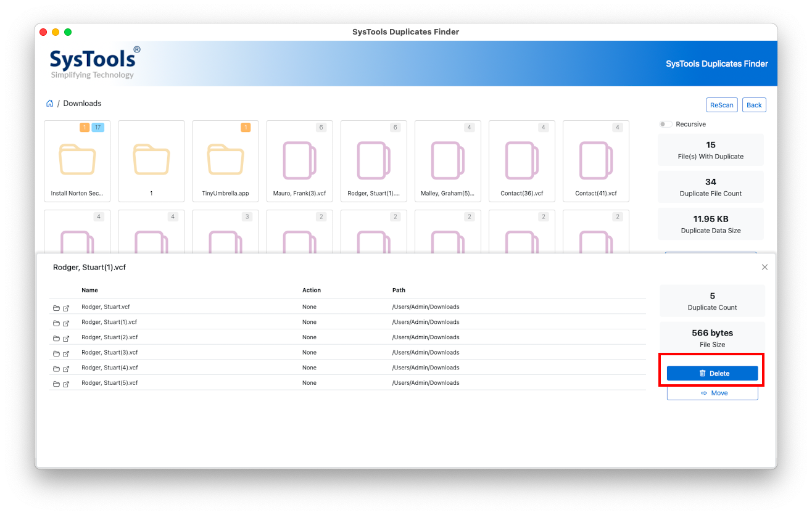Select the Rodger, Stuart.vcf file name
This screenshot has width=812, height=515.
[106, 307]
